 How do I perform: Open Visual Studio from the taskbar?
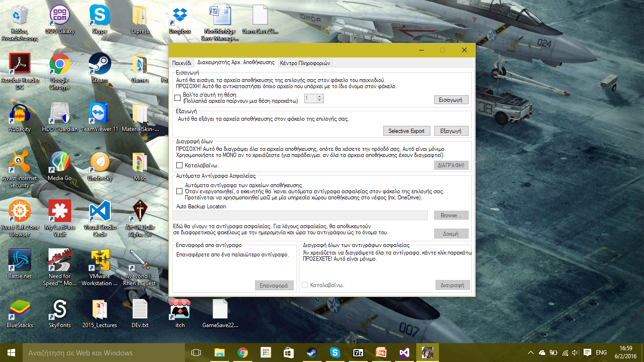(405, 353)
